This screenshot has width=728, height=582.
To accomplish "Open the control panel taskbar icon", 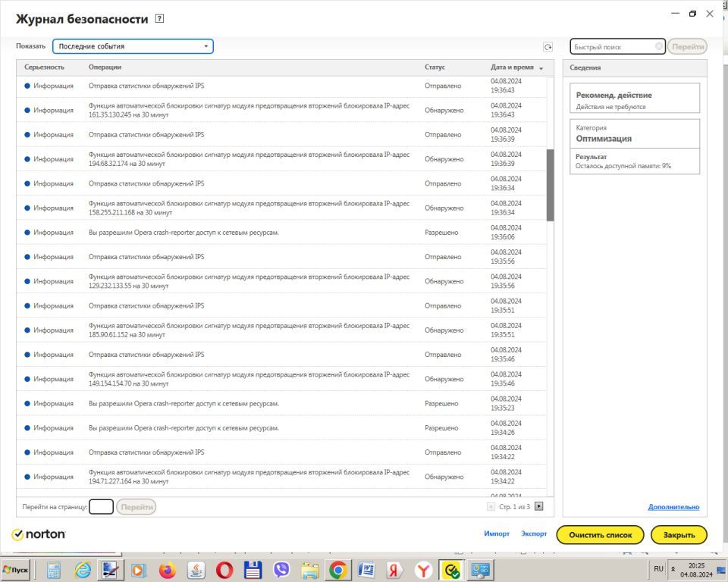I will pyautogui.click(x=481, y=570).
